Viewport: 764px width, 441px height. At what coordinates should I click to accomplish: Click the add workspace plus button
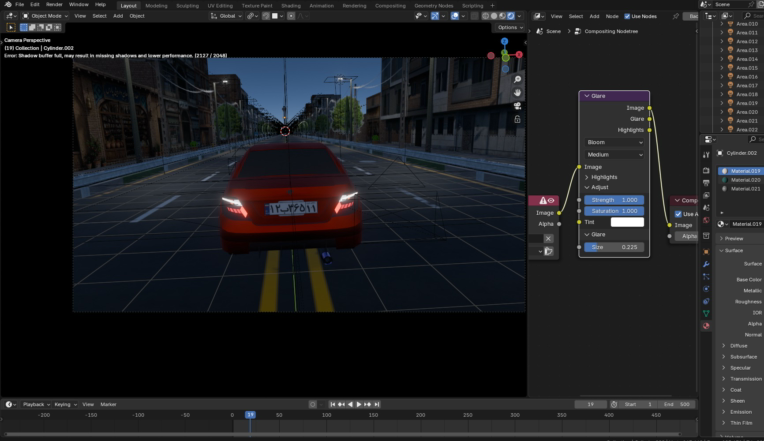pyautogui.click(x=492, y=6)
